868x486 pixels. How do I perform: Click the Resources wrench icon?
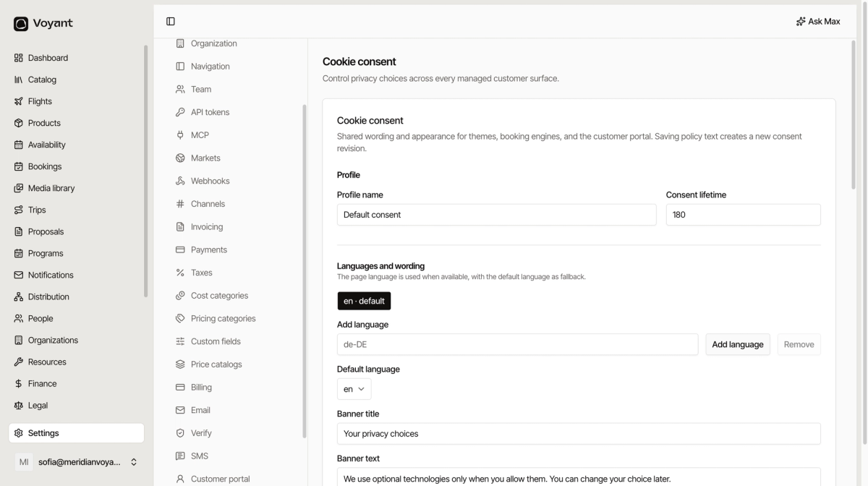point(19,362)
